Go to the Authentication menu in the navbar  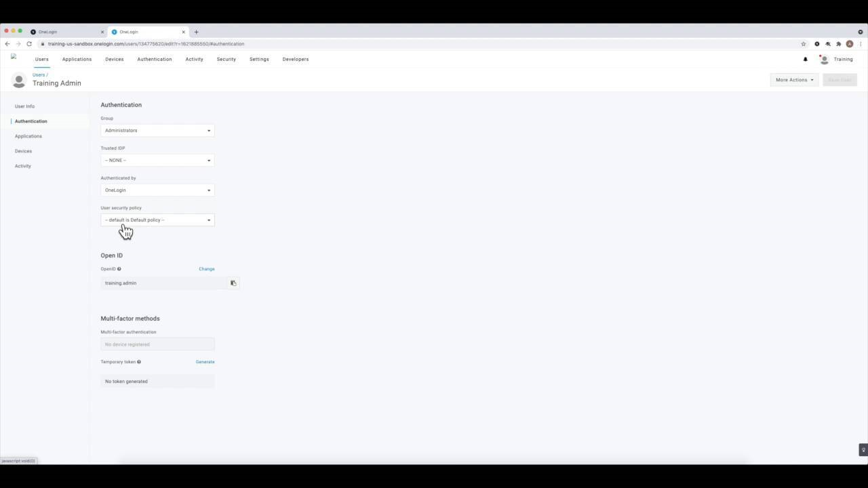pos(154,59)
